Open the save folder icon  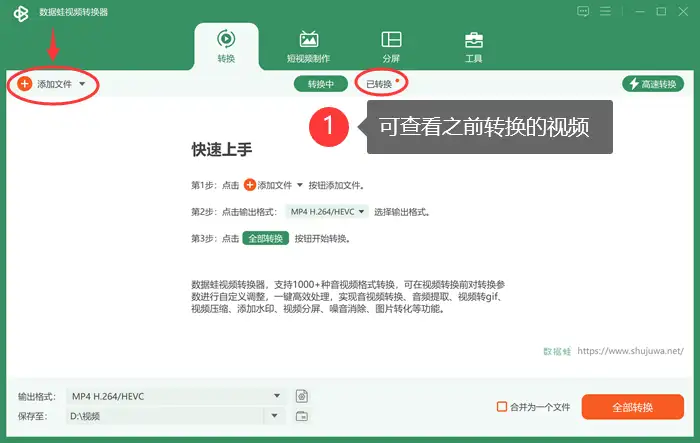pyautogui.click(x=302, y=416)
